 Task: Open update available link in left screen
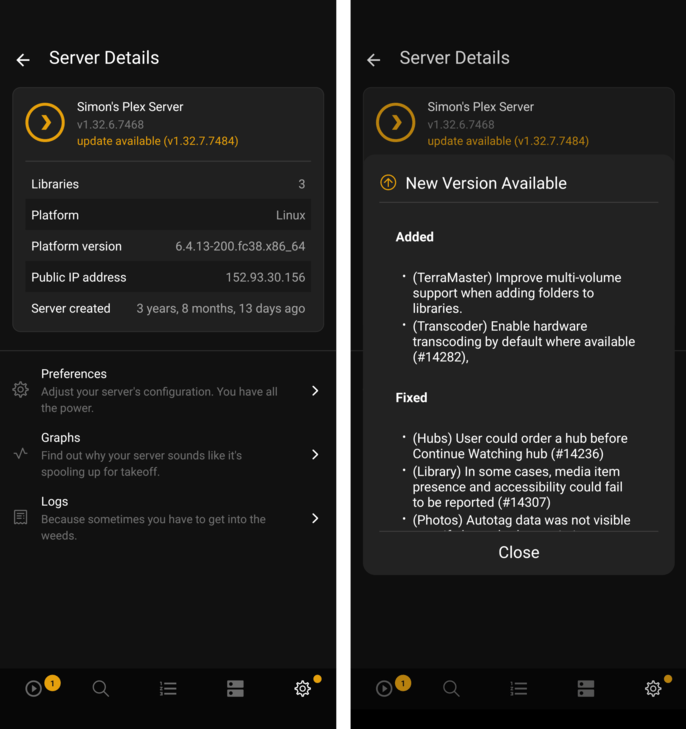point(158,141)
